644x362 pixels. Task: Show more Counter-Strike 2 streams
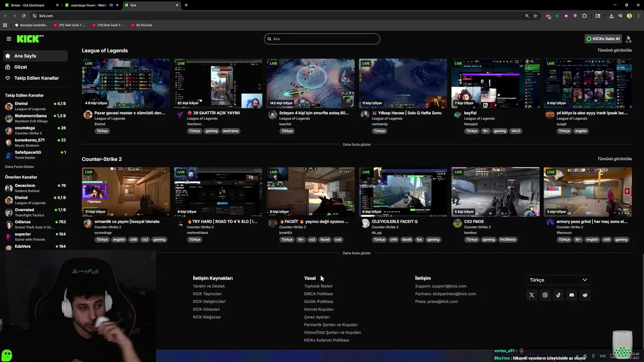click(357, 253)
